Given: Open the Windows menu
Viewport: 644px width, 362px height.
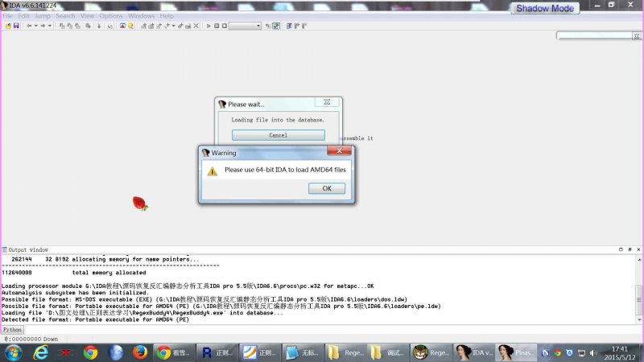Looking at the screenshot, I should pyautogui.click(x=141, y=16).
